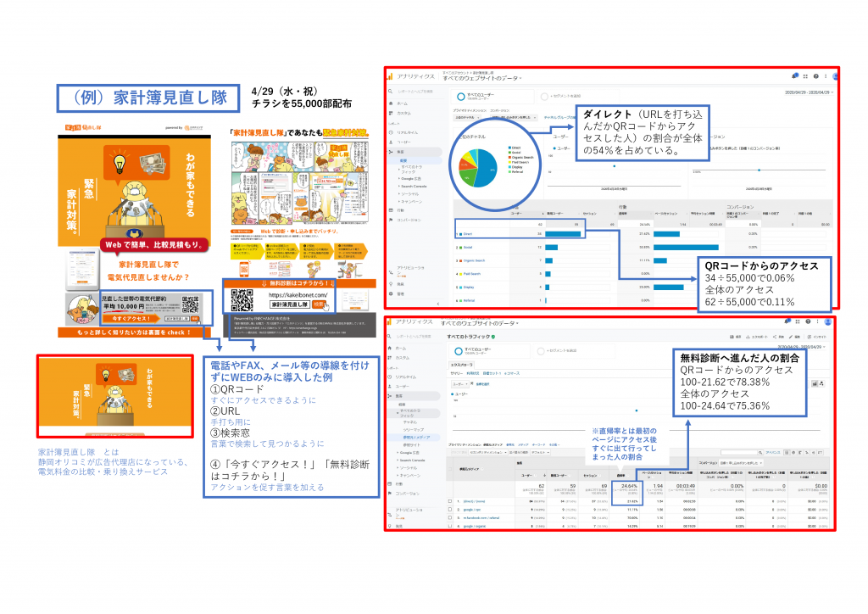Open the Organic Search channel link
The width and height of the screenshot is (868, 614).
coord(475,260)
